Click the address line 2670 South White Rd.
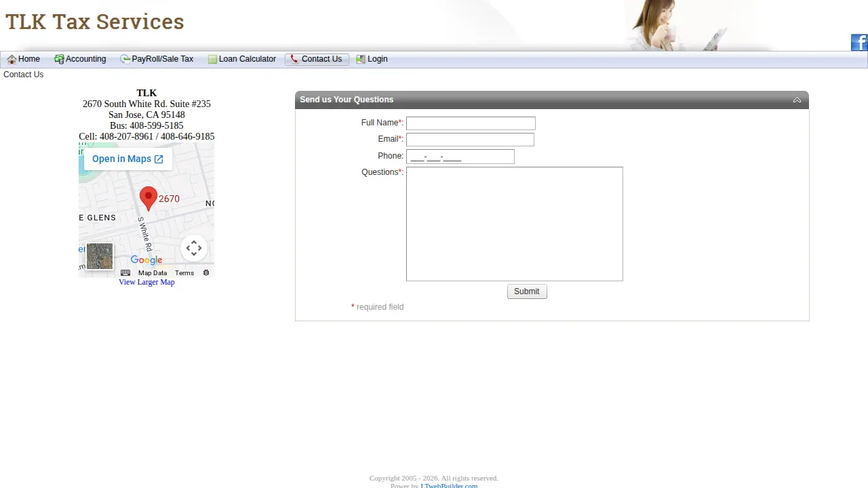Image resolution: width=868 pixels, height=488 pixels. coord(146,104)
